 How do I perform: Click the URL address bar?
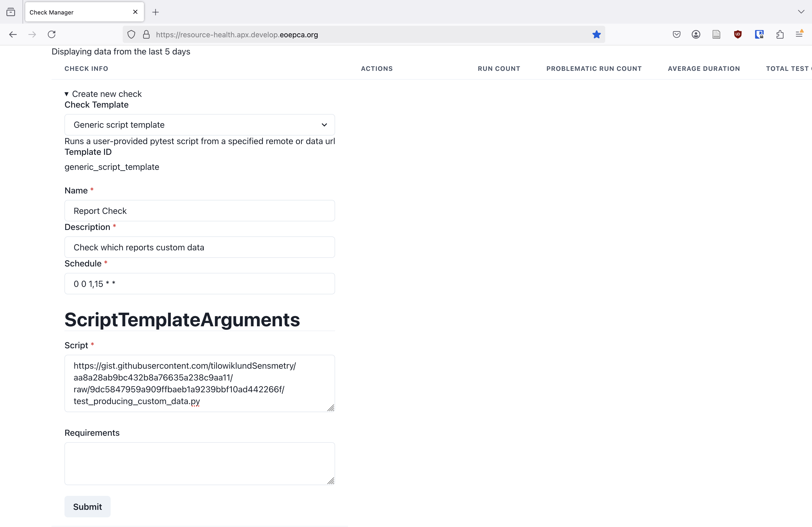coord(363,34)
